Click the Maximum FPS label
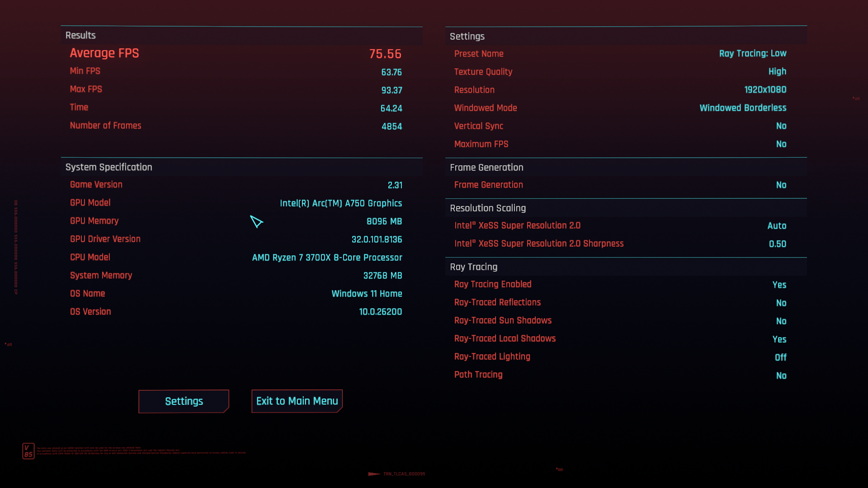The height and width of the screenshot is (488, 868). pos(481,144)
